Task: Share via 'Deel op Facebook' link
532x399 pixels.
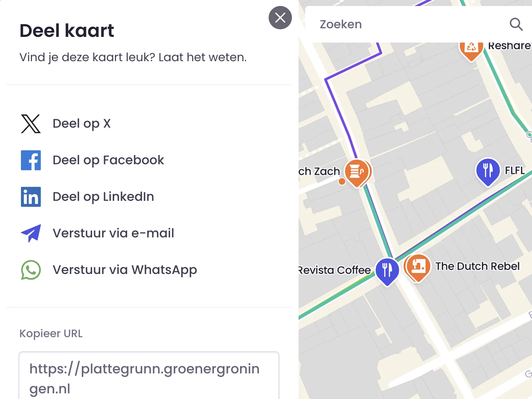Action: click(108, 160)
